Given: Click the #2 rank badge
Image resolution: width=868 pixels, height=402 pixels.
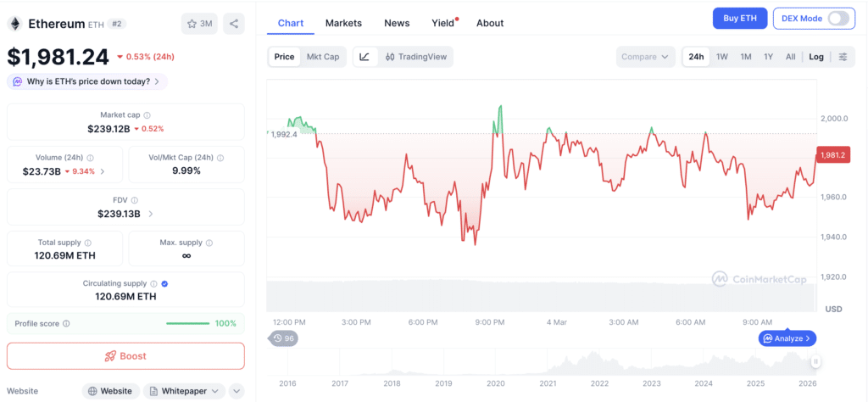Looking at the screenshot, I should click(x=115, y=24).
